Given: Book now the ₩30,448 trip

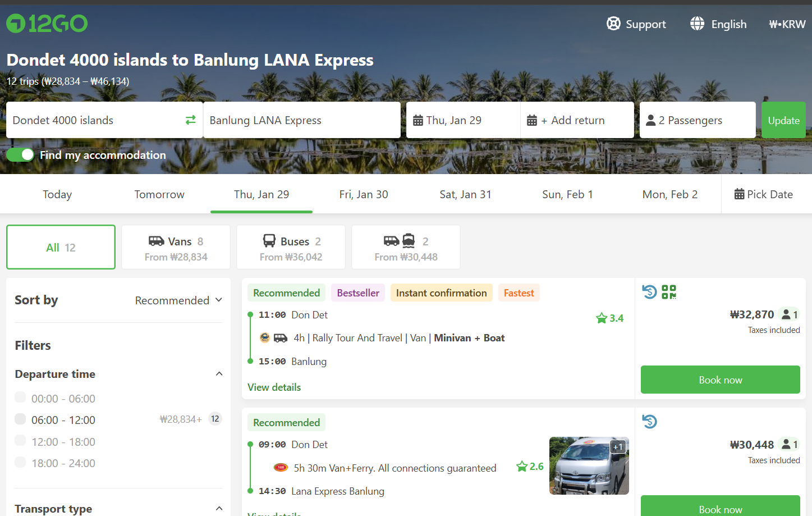Looking at the screenshot, I should coord(721,506).
